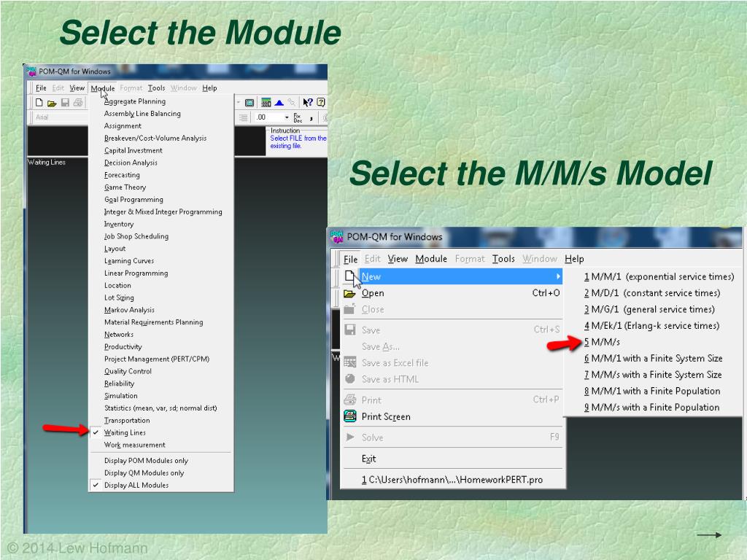Open the calculator grid toolbar icon
Screen dimensions: 747x560
click(x=266, y=102)
